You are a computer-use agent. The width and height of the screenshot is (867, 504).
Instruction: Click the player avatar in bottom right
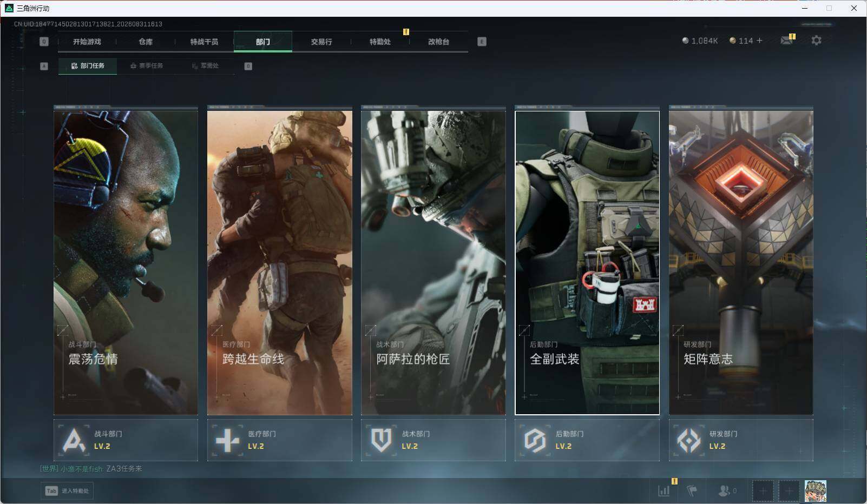click(x=815, y=490)
